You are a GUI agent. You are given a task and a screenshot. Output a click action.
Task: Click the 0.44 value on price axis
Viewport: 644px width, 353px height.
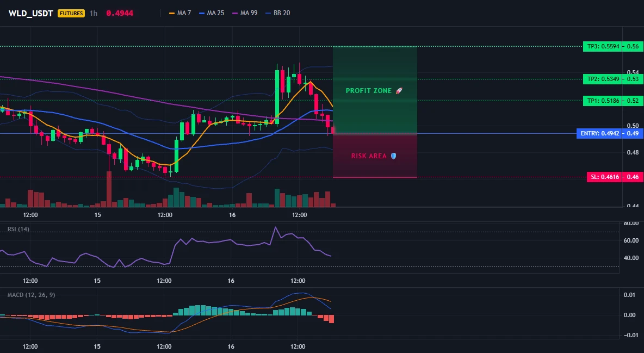point(633,206)
